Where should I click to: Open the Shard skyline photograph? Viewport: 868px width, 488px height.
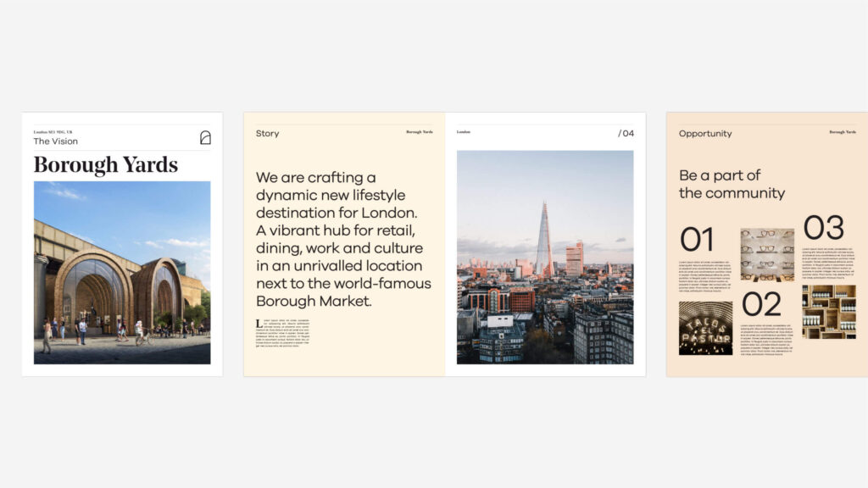[544, 258]
